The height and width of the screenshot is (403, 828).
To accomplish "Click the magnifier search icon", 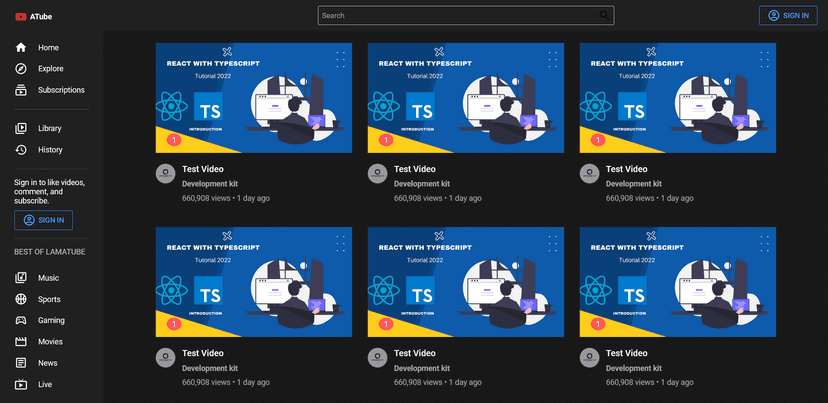I will tap(605, 15).
